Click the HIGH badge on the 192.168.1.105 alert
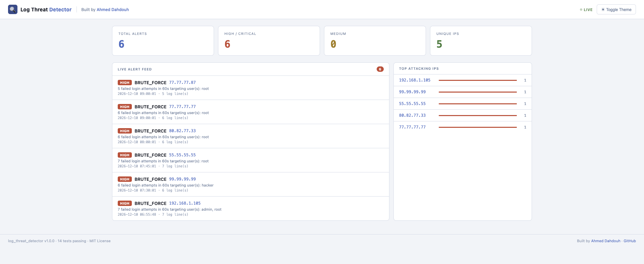This screenshot has width=644, height=264. 125,203
